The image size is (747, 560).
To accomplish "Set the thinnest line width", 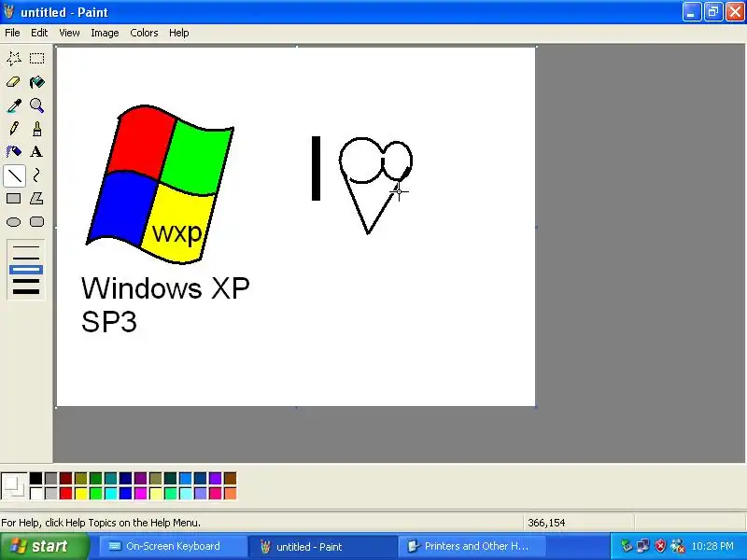I will [26, 247].
